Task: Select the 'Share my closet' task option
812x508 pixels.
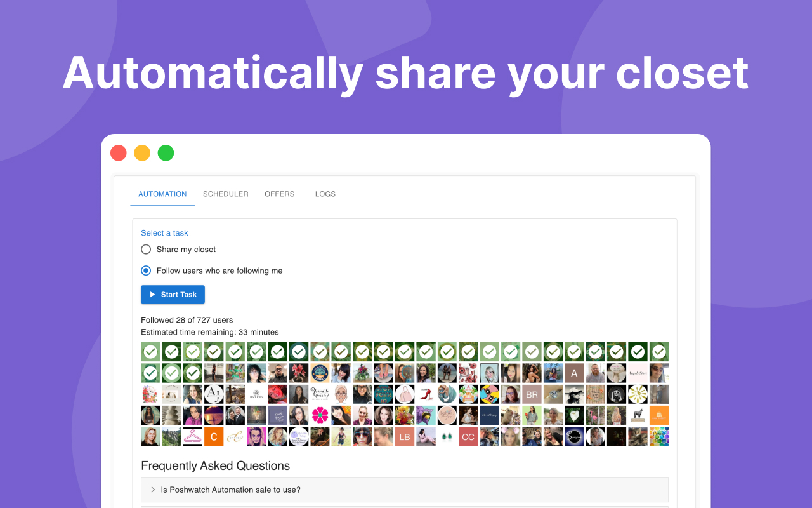Action: click(x=146, y=249)
